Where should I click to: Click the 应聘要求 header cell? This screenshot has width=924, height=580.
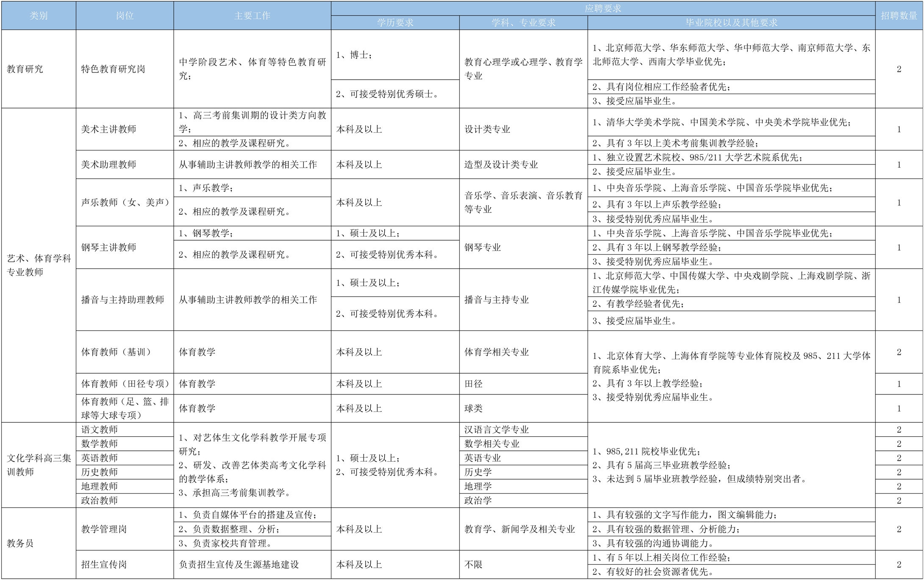click(x=603, y=8)
